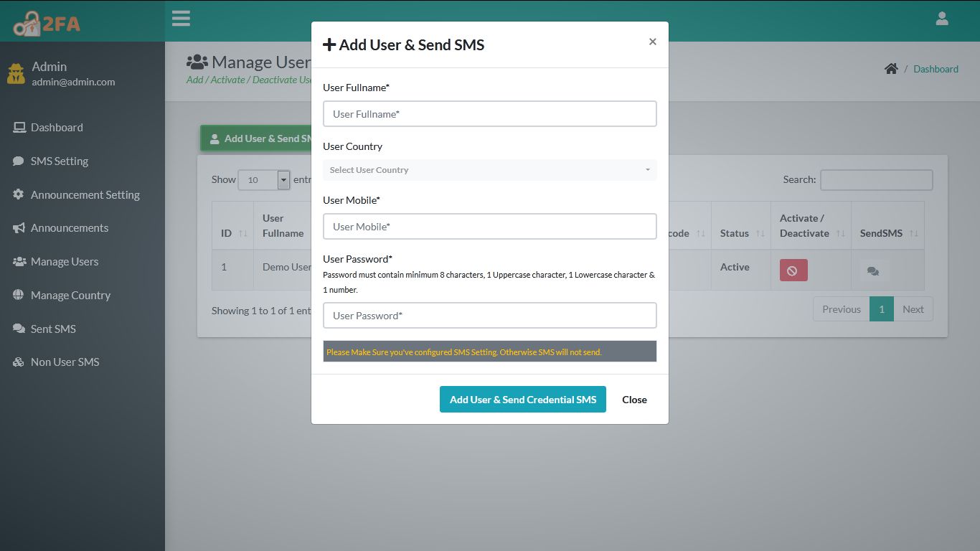Send SMS to Demo User via chat icon

pos(872,270)
